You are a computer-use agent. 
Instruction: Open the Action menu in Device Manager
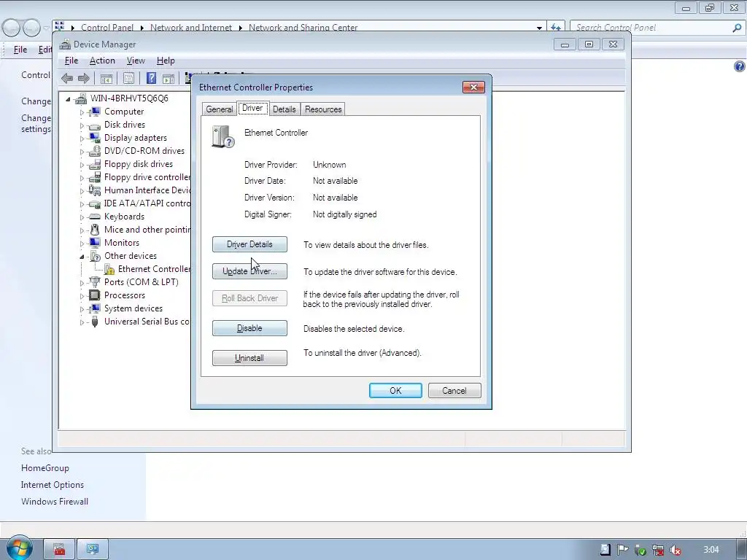(x=102, y=61)
